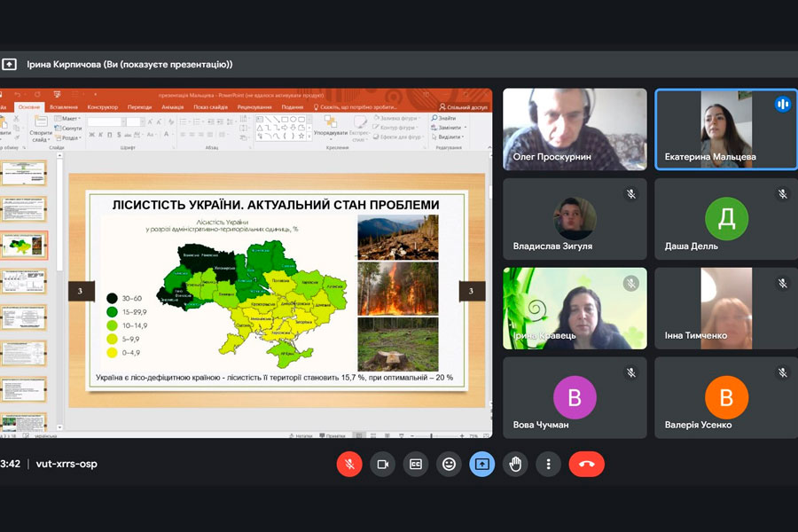The image size is (798, 532).
Task: Click the zoom in plus icon in status bar
Action: pos(462,435)
